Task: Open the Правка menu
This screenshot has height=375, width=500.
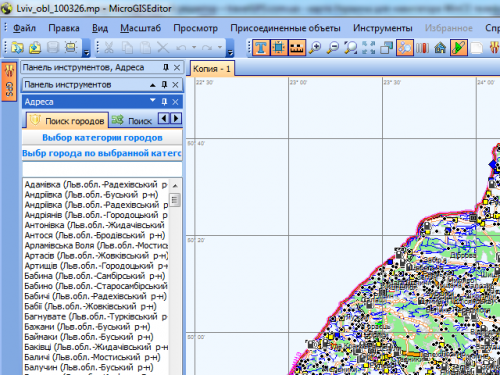Action: click(64, 28)
